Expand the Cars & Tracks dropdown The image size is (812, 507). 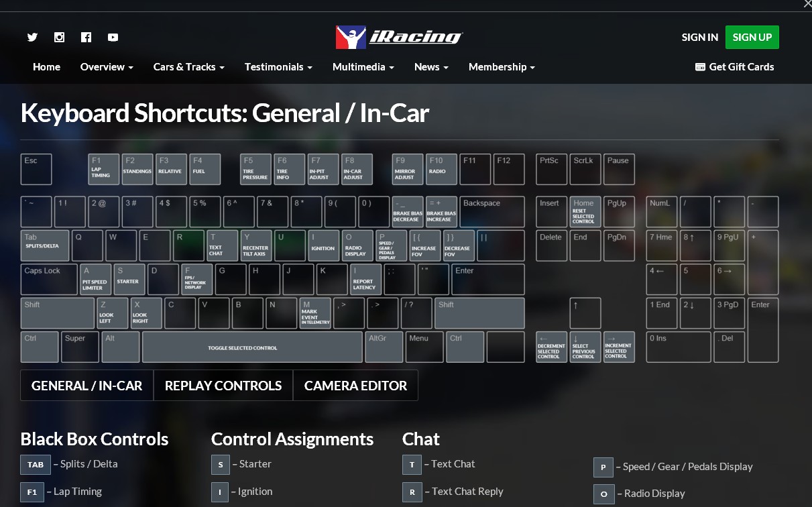click(188, 67)
